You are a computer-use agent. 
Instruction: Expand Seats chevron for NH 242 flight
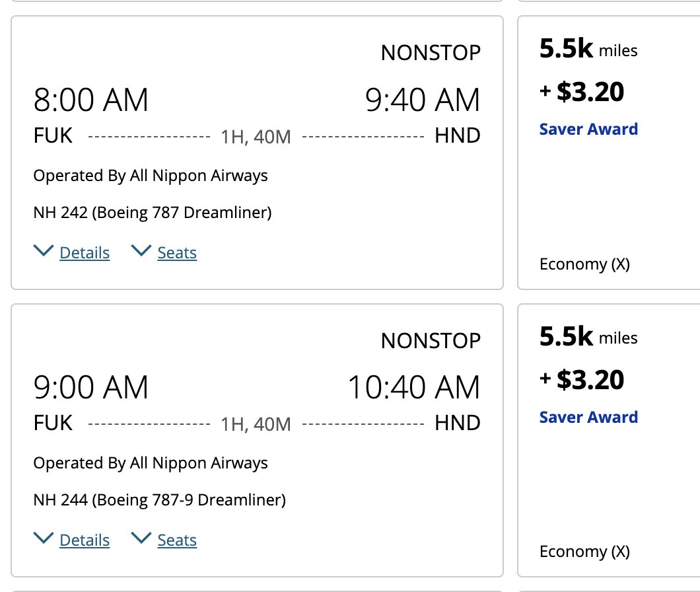[x=141, y=251]
